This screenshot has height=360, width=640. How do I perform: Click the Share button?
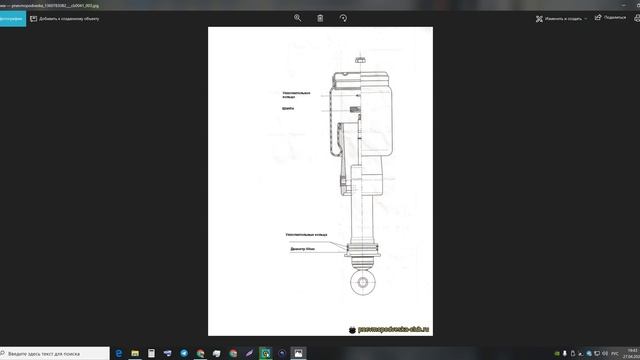610,18
